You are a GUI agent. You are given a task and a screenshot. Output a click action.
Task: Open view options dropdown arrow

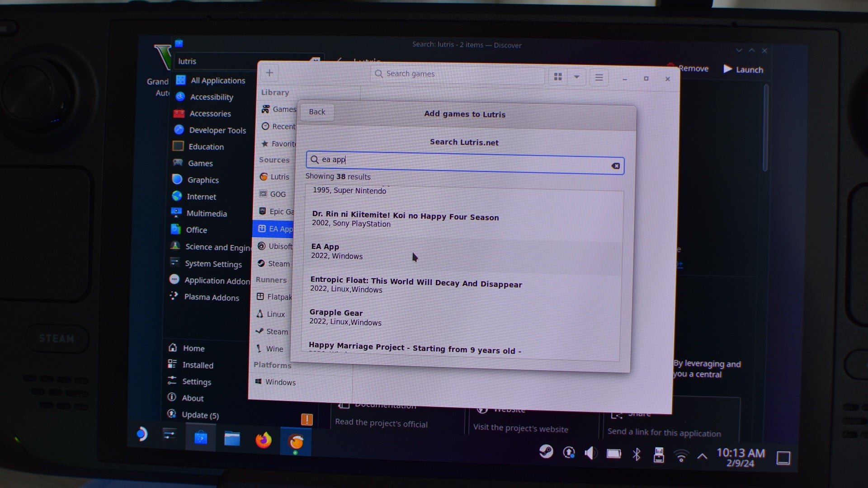click(x=576, y=77)
